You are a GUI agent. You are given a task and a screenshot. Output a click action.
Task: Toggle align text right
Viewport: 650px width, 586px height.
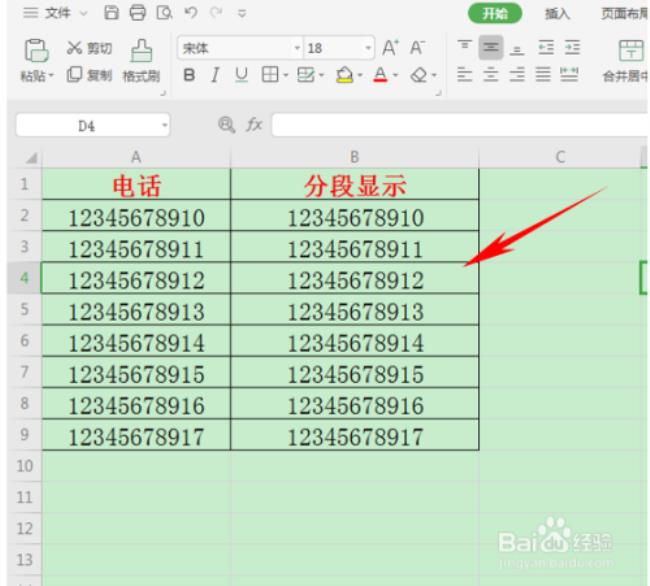(517, 75)
